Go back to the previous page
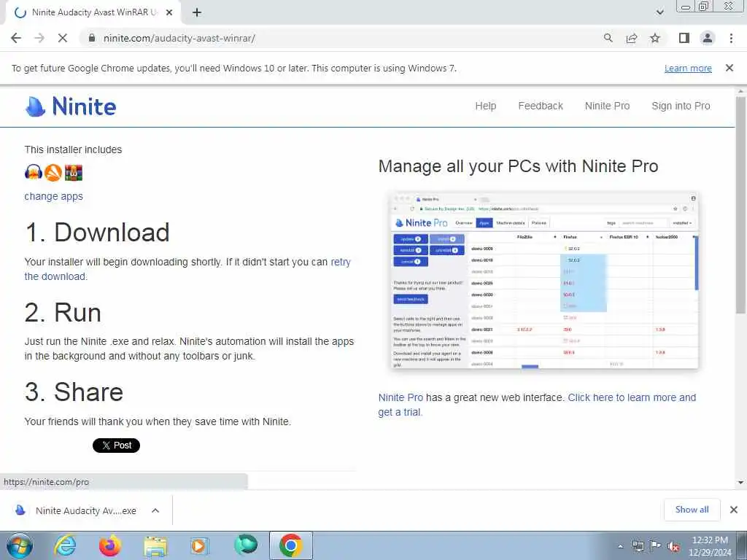747x560 pixels. tap(16, 38)
